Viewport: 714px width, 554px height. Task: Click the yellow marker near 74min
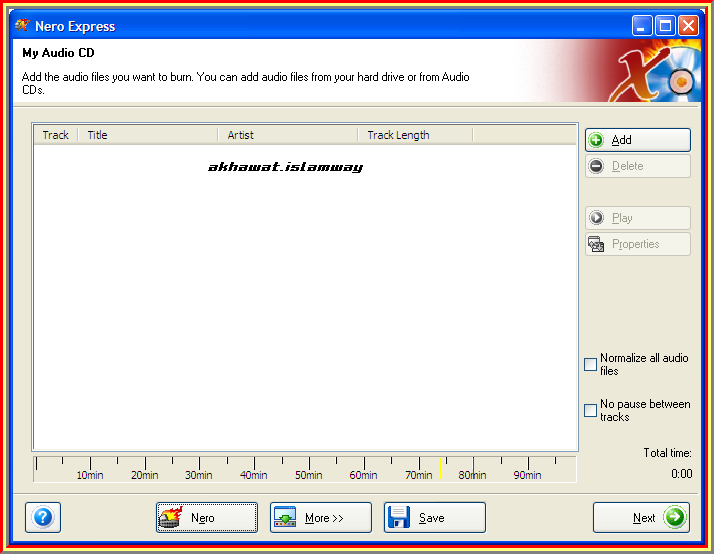point(440,468)
